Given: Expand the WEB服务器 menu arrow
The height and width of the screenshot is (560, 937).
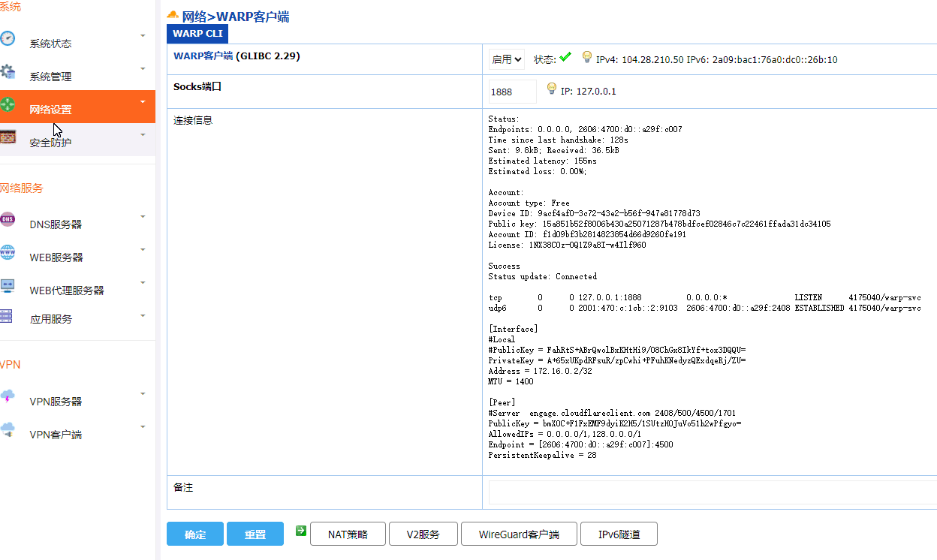Looking at the screenshot, I should [143, 250].
